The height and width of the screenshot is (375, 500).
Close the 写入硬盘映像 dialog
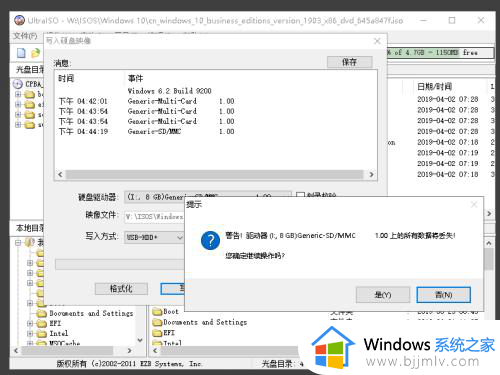[x=377, y=41]
